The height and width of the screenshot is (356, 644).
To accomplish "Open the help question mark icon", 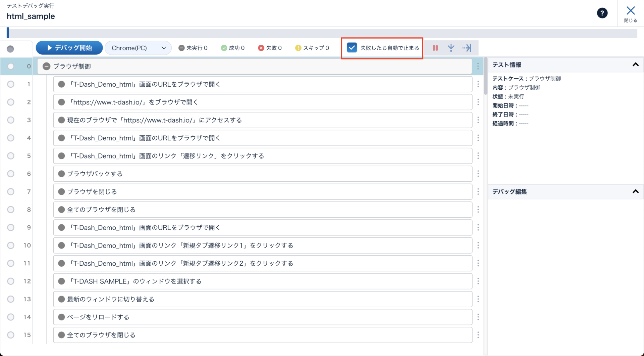I will coord(602,13).
